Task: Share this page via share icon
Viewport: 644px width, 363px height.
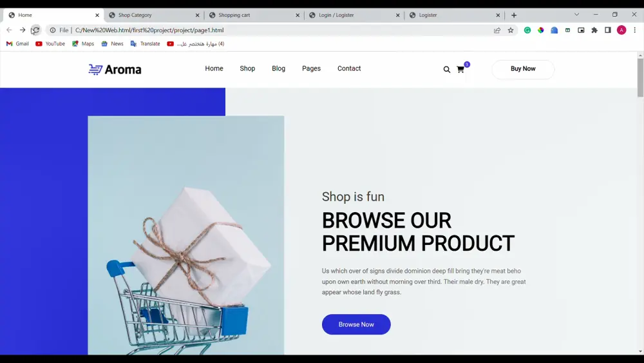Action: 497,30
